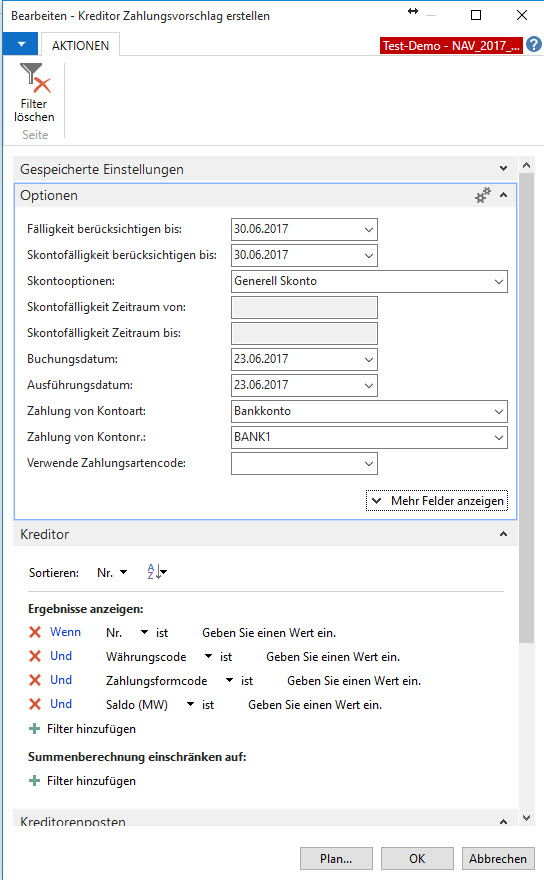
Task: Open the Währungscode filter field dropdown arrow
Action: (x=208, y=656)
